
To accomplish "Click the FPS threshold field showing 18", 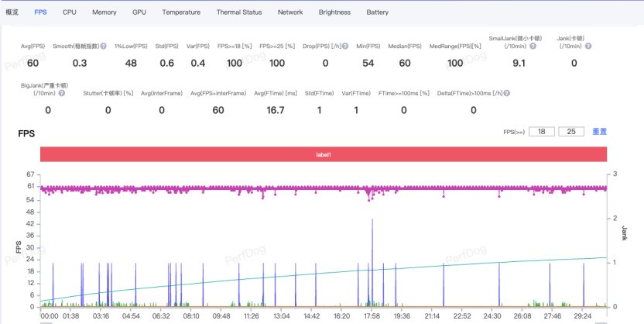I will (x=541, y=133).
